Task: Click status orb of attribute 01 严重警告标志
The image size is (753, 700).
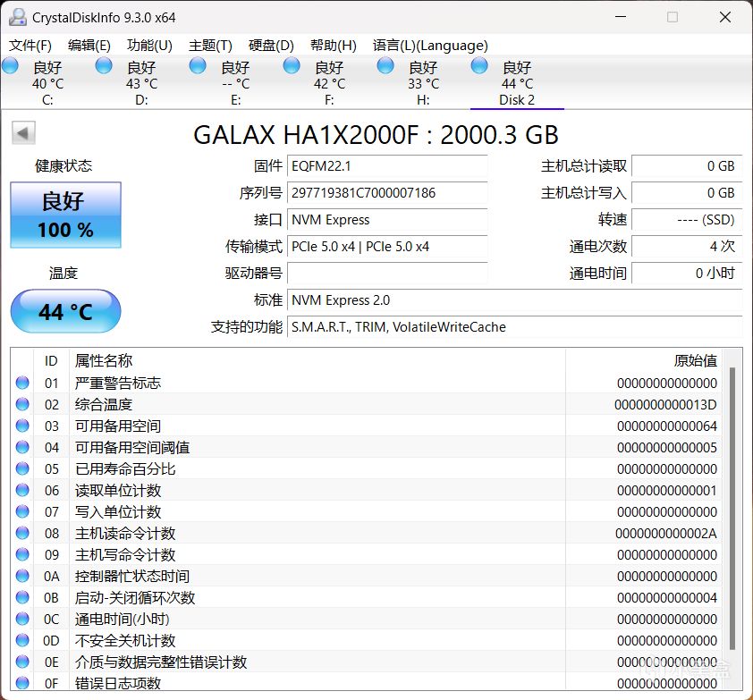Action: 22,383
